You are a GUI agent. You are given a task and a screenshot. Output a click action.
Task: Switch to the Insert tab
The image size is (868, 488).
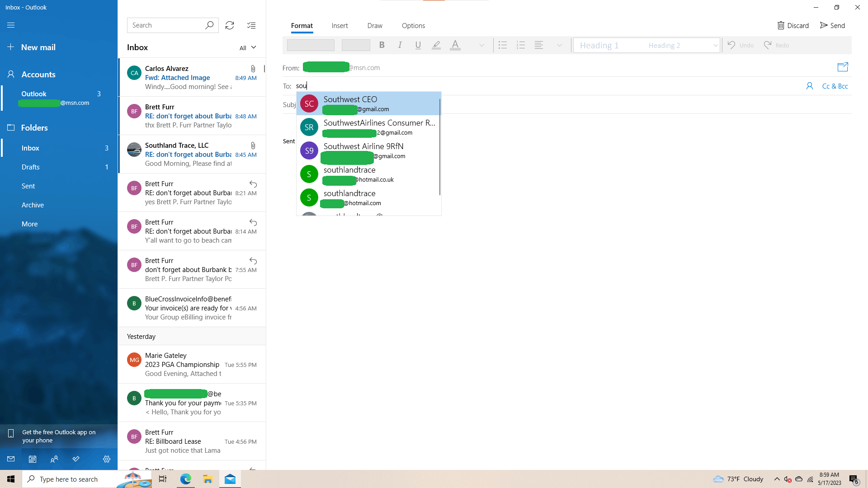coord(340,26)
